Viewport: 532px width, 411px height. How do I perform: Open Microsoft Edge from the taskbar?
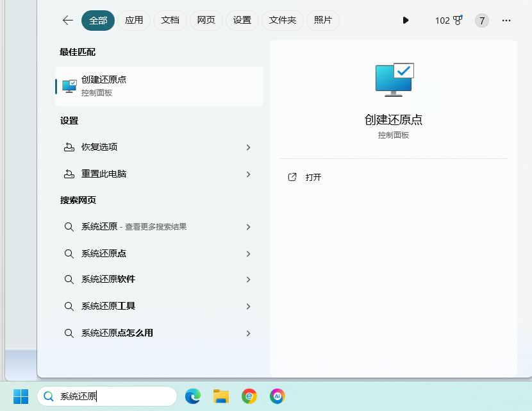[x=193, y=396]
